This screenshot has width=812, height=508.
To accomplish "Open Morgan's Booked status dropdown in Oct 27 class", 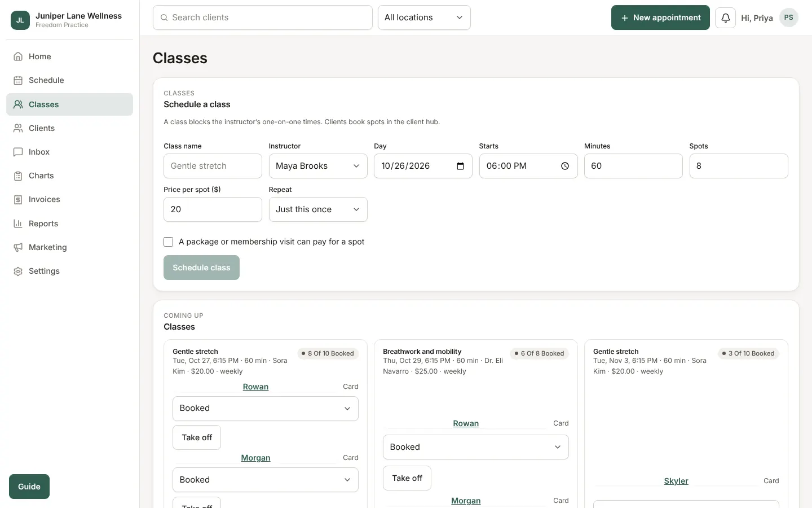I will pyautogui.click(x=266, y=480).
